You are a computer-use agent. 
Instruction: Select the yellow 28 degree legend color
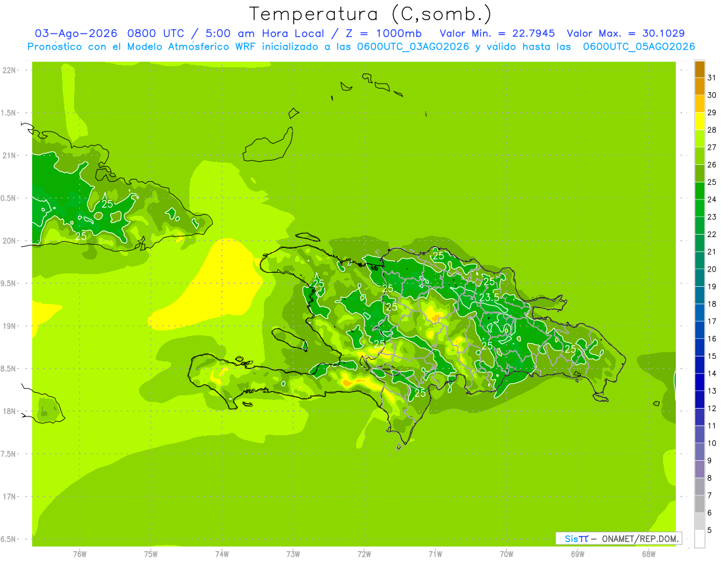699,122
